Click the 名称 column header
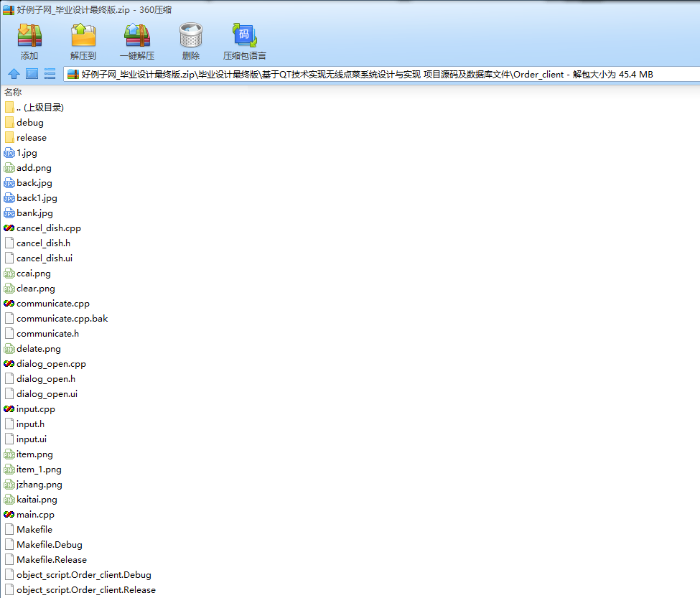700x598 pixels. [x=13, y=93]
